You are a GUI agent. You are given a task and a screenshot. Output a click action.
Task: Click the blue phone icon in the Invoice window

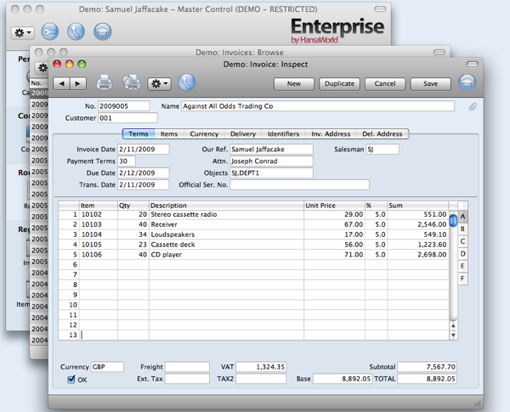[187, 82]
